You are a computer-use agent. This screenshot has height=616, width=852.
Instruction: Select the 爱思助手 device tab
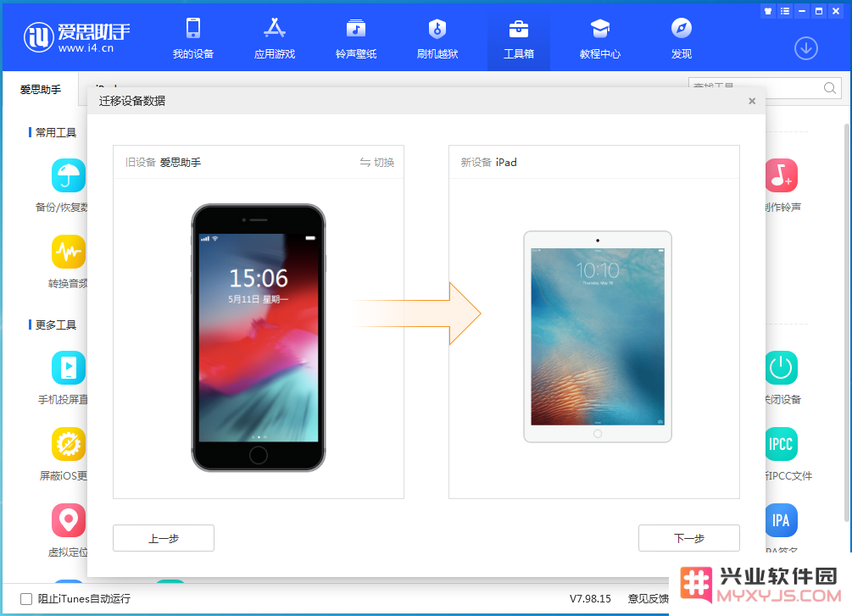coord(41,90)
